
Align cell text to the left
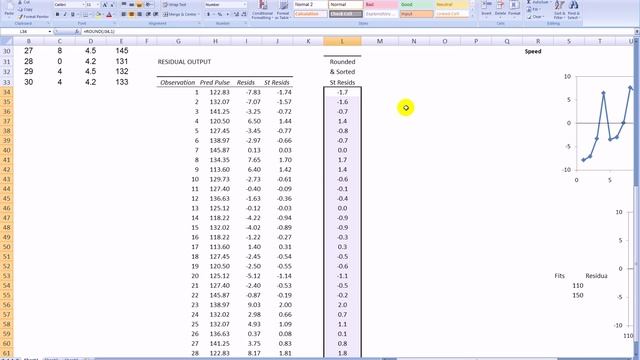[124, 14]
